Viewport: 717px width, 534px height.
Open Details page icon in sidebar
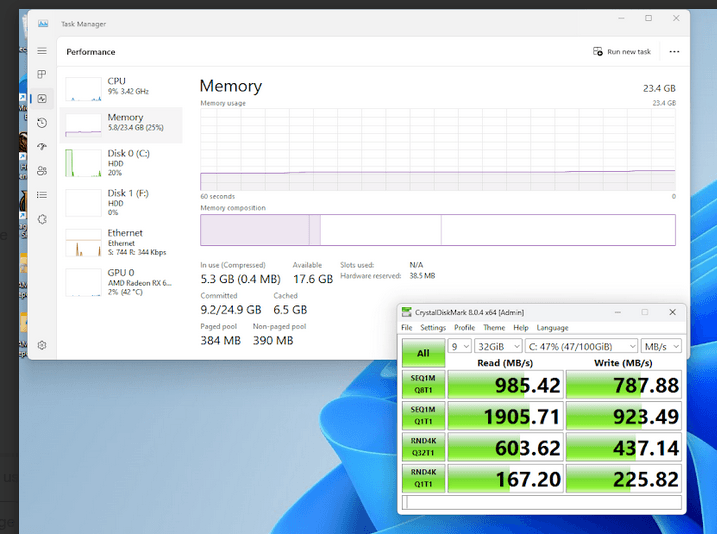pos(42,195)
